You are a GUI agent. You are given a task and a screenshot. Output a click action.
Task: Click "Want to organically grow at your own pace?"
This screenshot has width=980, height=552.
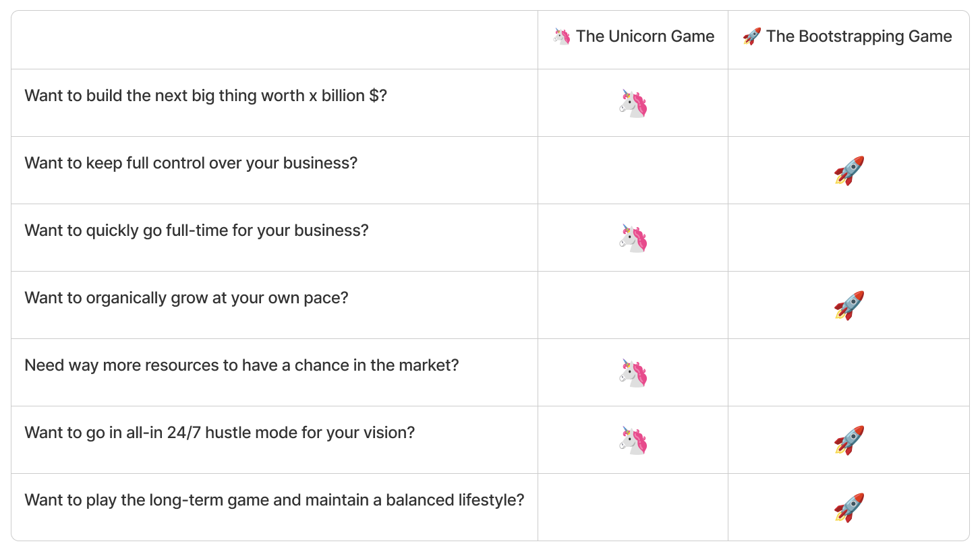click(x=186, y=298)
